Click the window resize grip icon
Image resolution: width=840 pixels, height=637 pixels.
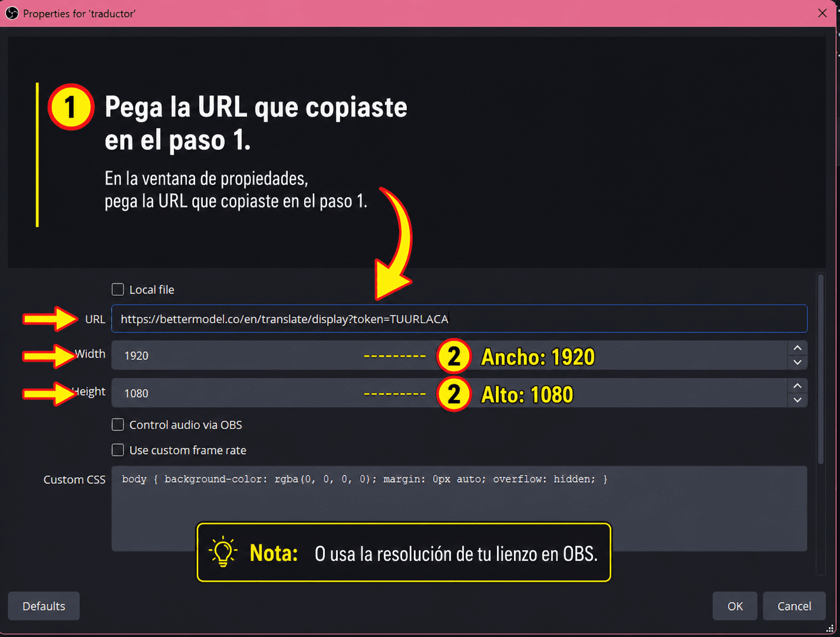tap(830, 628)
